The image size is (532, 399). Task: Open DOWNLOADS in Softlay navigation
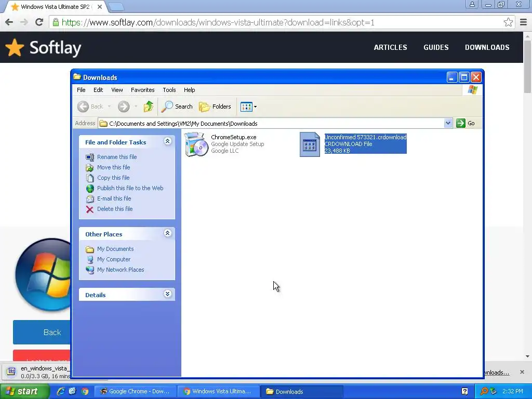(487, 47)
